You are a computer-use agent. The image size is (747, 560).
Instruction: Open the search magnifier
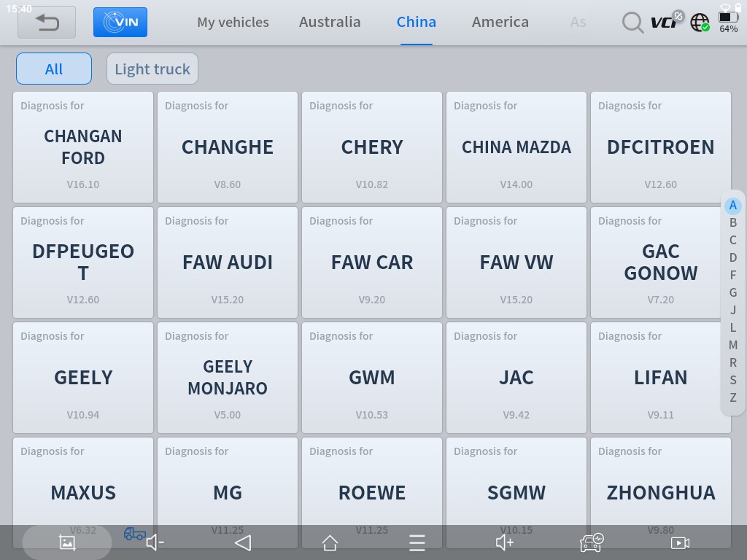coord(632,23)
